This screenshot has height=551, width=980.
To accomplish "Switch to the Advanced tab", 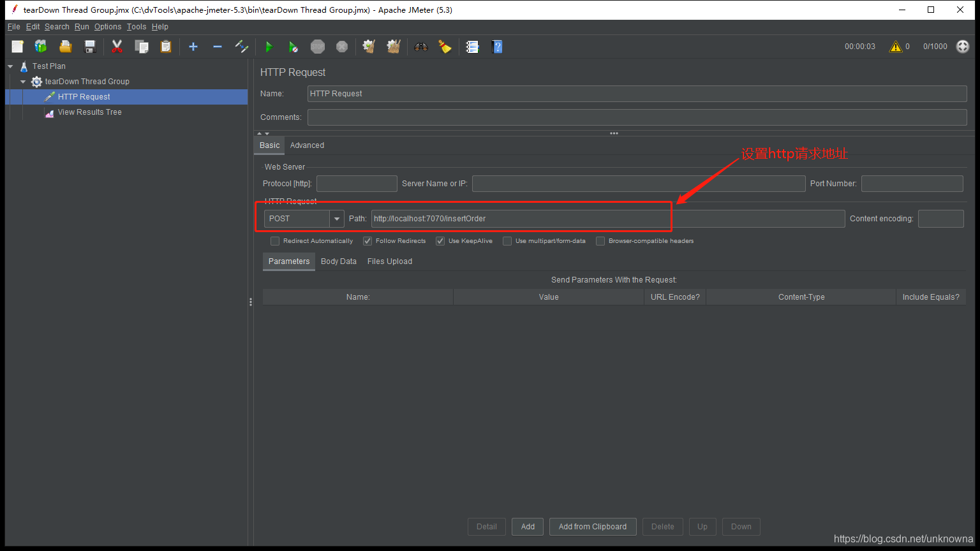I will coord(307,145).
